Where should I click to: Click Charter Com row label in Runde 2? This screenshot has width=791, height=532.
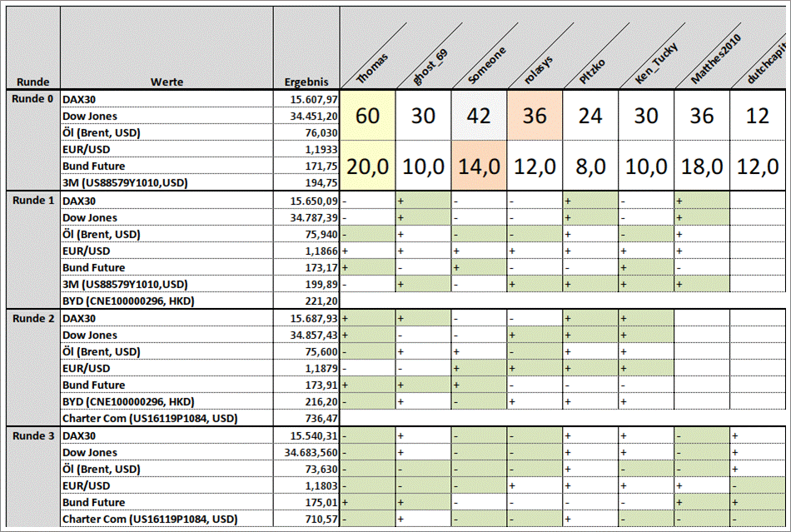150,418
